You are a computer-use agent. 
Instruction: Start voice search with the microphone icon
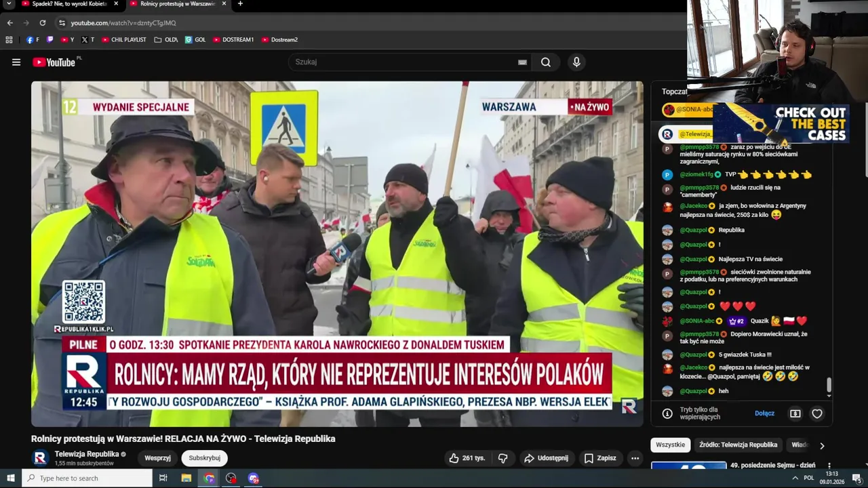[x=576, y=62]
